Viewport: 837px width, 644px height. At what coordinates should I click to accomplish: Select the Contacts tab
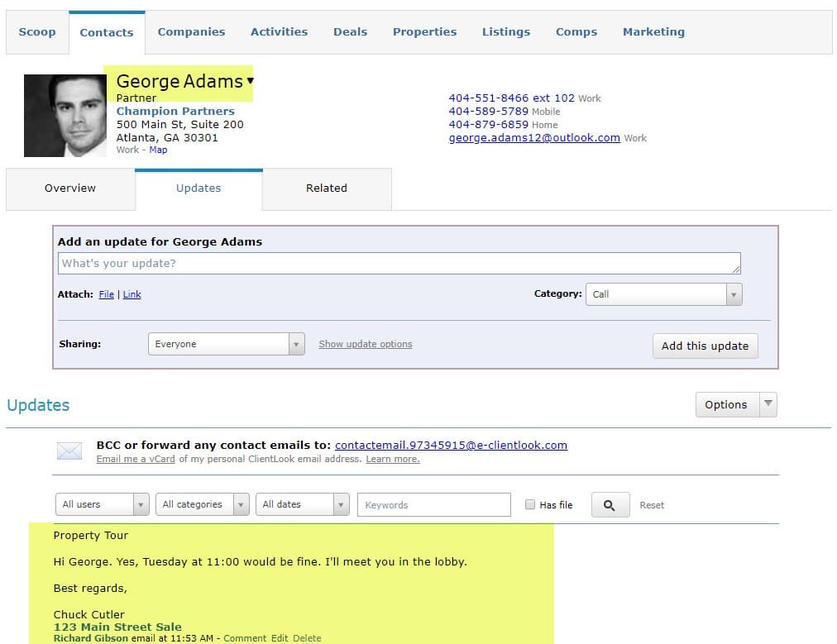coord(107,32)
